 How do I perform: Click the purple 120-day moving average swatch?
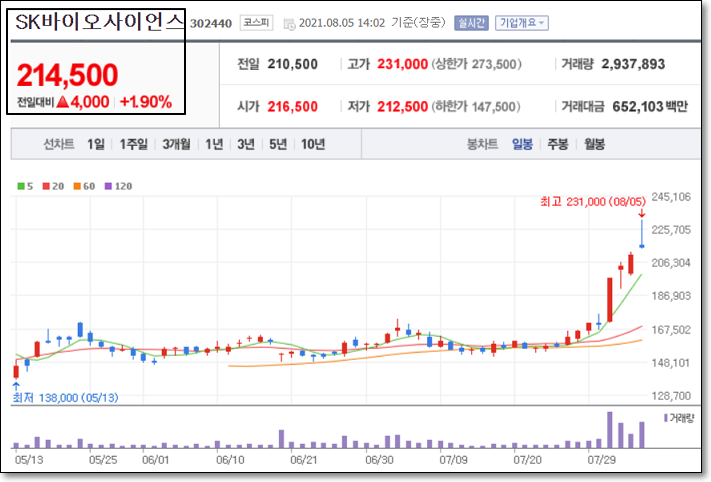click(108, 186)
